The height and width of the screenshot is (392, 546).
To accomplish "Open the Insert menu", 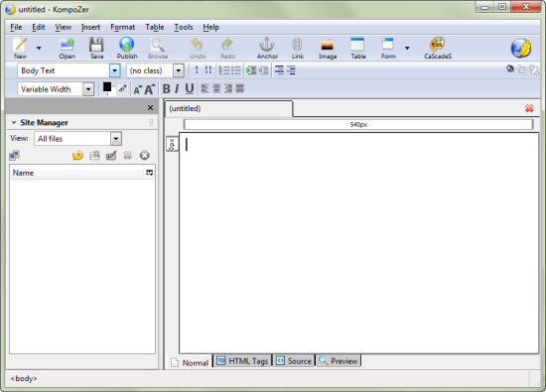I will [90, 27].
